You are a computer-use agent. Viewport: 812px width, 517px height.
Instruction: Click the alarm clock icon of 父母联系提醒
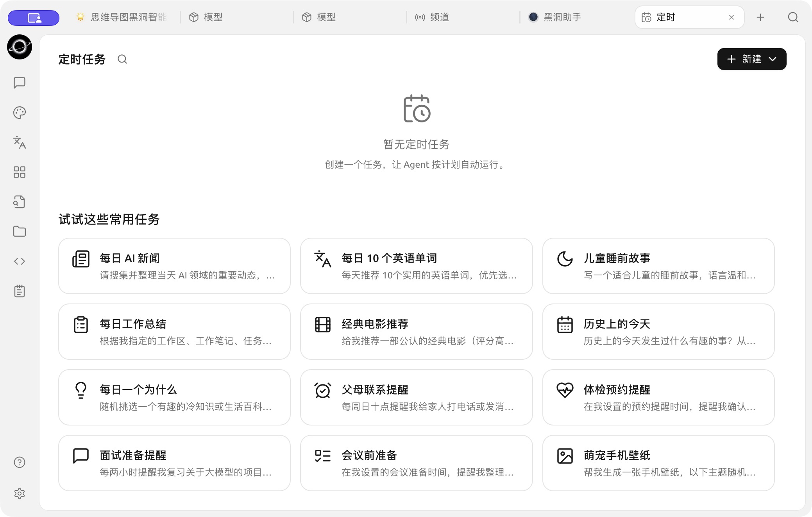[x=323, y=390]
